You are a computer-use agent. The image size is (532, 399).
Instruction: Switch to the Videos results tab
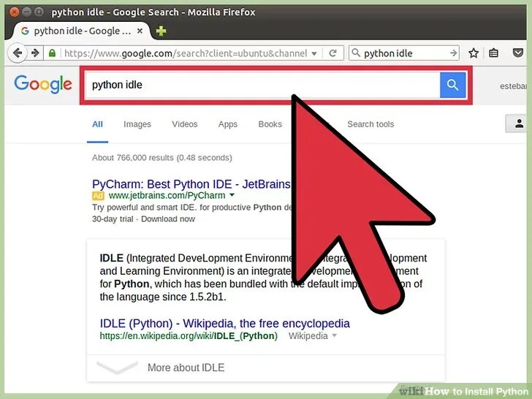coord(185,124)
